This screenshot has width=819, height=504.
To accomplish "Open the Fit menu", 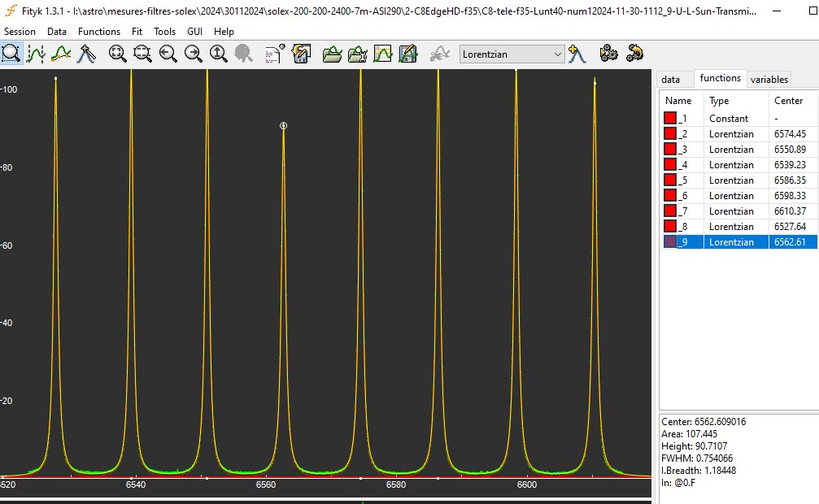I will click(x=137, y=31).
